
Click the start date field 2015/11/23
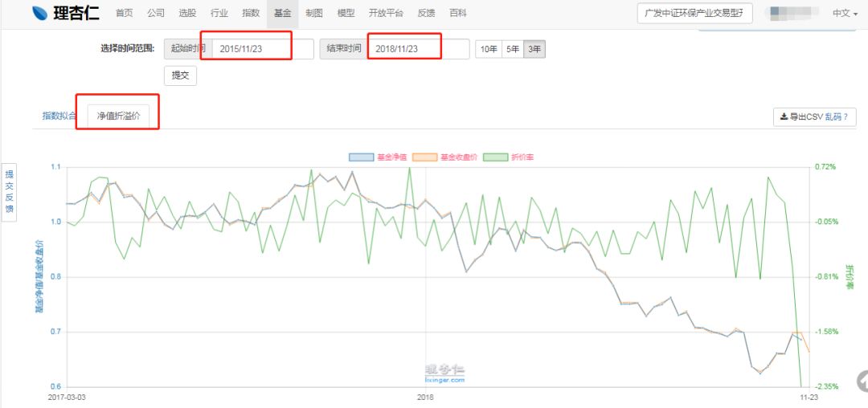(x=262, y=49)
